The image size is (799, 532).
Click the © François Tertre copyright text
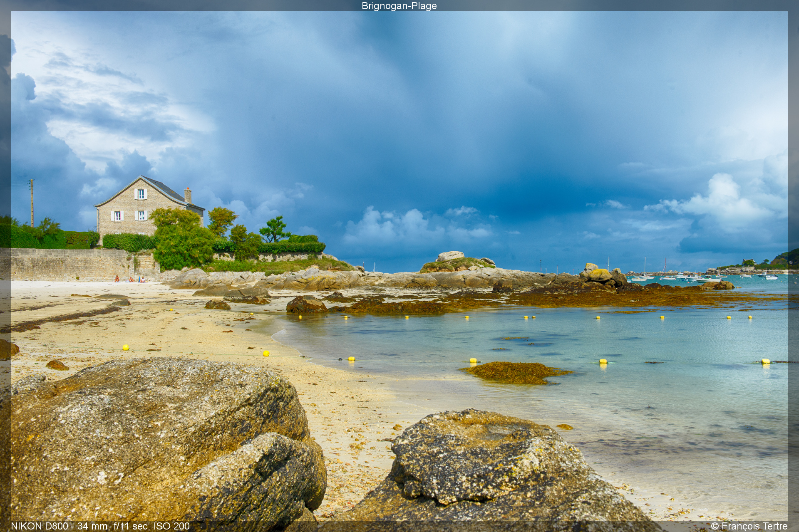tap(749, 526)
